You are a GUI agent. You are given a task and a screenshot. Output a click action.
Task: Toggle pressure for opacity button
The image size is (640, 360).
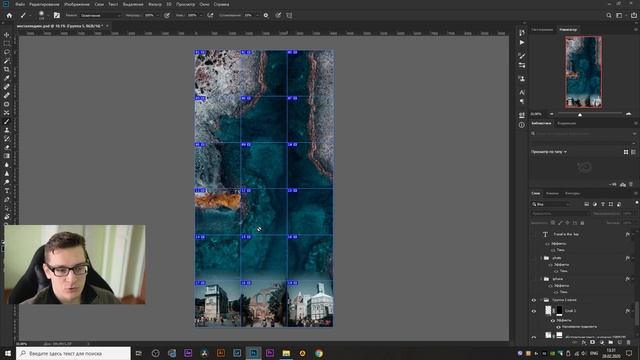point(167,15)
